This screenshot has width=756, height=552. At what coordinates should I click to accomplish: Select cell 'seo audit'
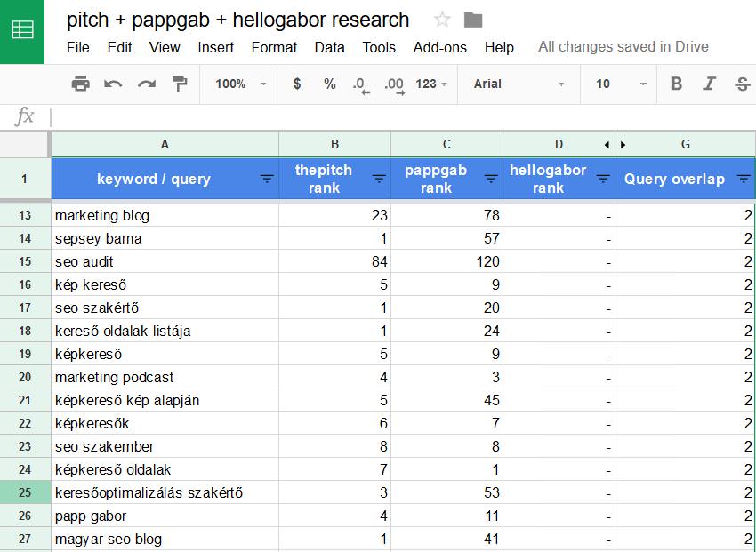[165, 261]
